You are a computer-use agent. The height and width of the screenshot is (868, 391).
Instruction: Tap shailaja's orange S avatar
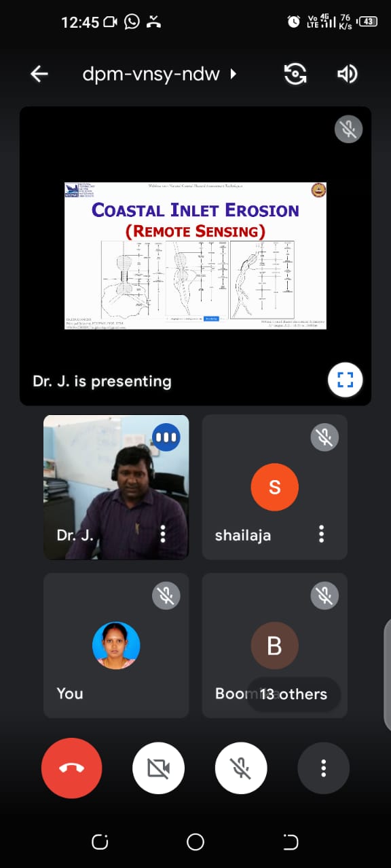coord(274,487)
